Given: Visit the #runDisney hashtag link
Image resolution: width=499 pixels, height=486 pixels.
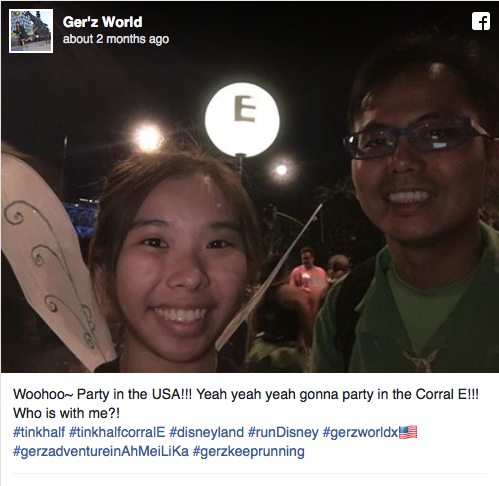Looking at the screenshot, I should point(283,432).
